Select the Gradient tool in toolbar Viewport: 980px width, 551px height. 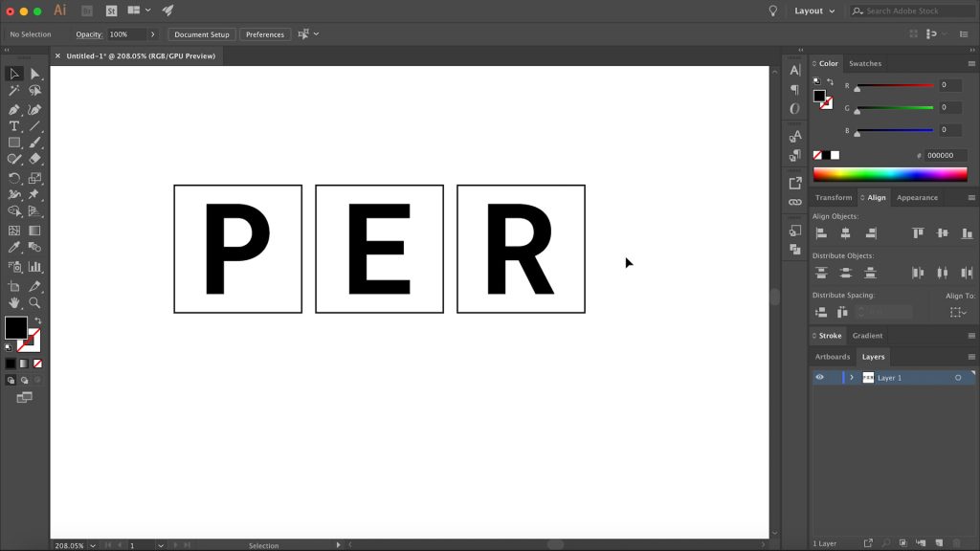click(x=35, y=231)
